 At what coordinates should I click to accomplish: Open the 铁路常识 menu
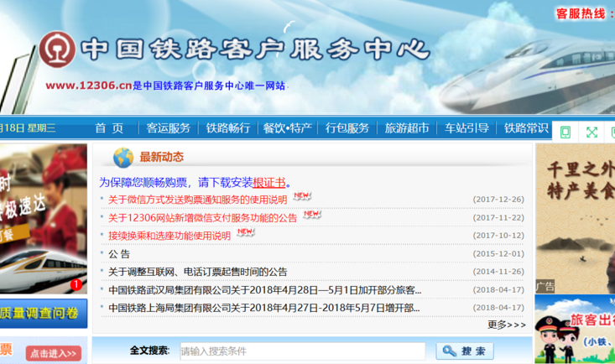pos(526,127)
